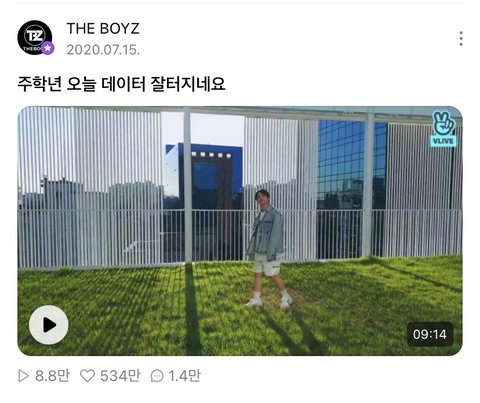The height and width of the screenshot is (403, 480).
Task: Open THE BOYZ channel name link
Action: pos(103,28)
